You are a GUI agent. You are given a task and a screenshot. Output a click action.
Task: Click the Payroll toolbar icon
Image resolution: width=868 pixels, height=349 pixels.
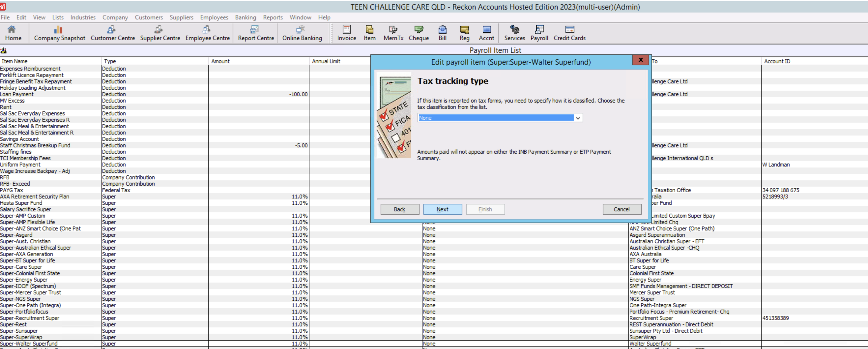539,33
